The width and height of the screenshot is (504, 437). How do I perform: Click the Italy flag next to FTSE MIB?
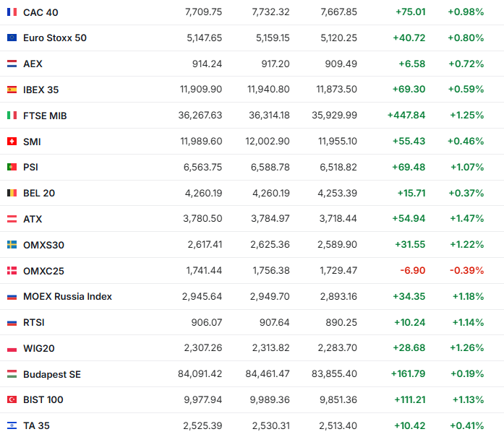click(x=12, y=116)
